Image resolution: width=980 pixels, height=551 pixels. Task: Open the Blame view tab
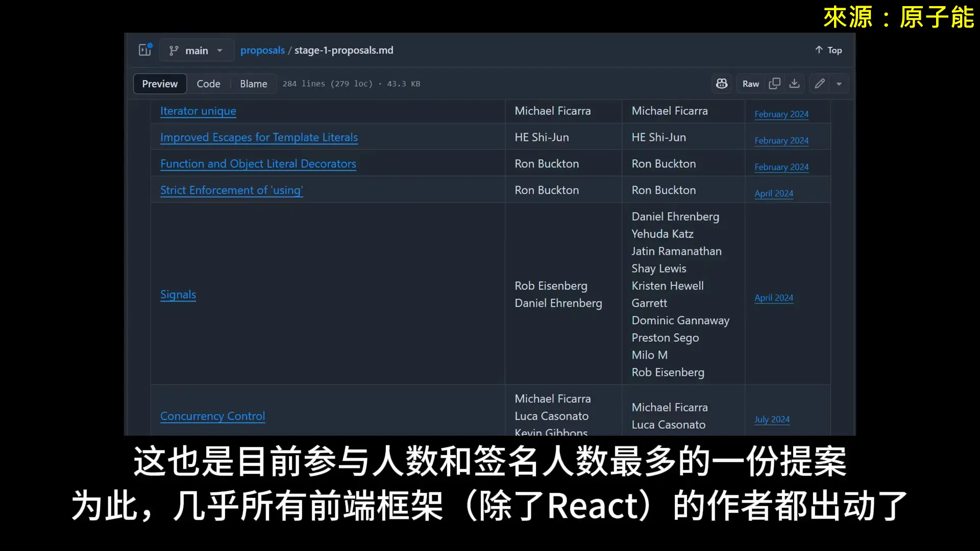click(x=253, y=84)
